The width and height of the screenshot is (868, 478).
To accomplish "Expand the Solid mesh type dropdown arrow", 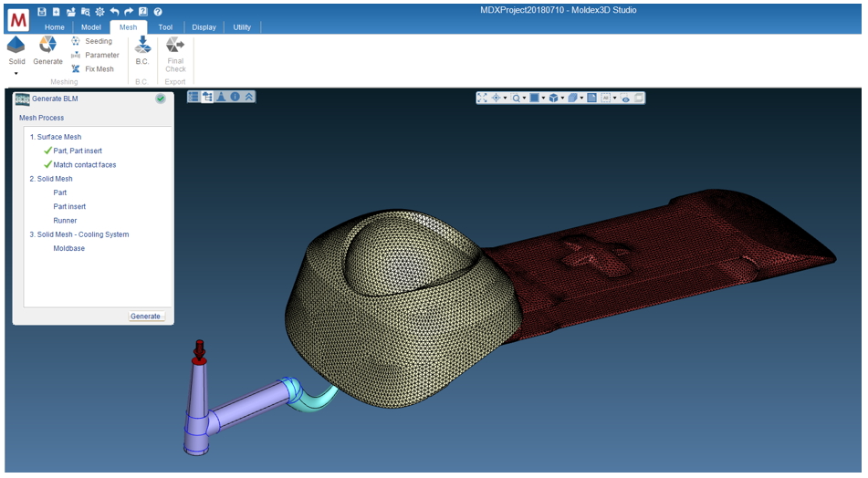I will point(16,74).
